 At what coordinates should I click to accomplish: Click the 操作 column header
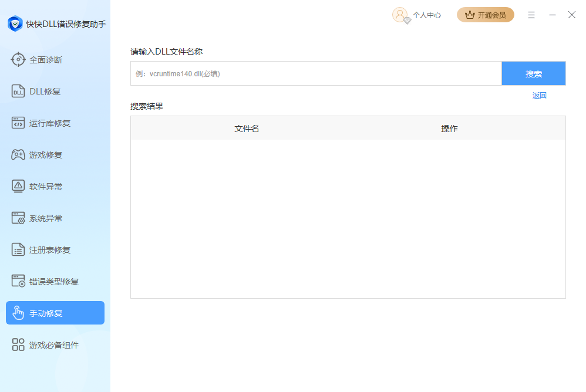[449, 129]
